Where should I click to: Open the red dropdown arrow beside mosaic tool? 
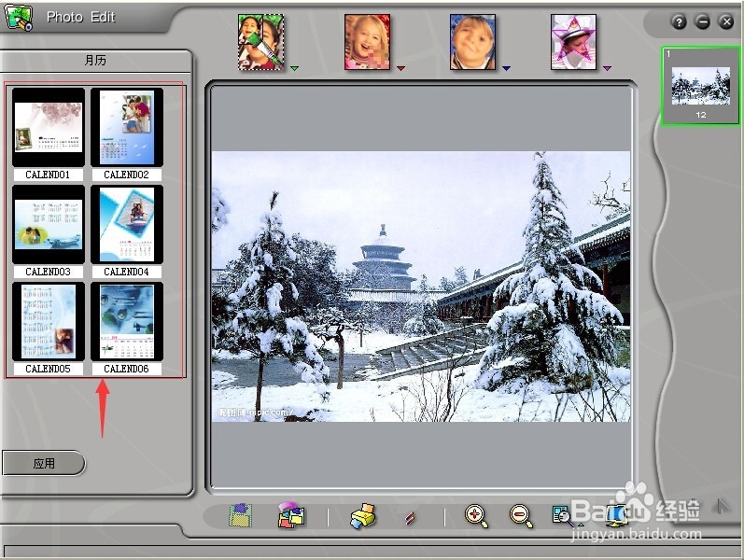(401, 68)
